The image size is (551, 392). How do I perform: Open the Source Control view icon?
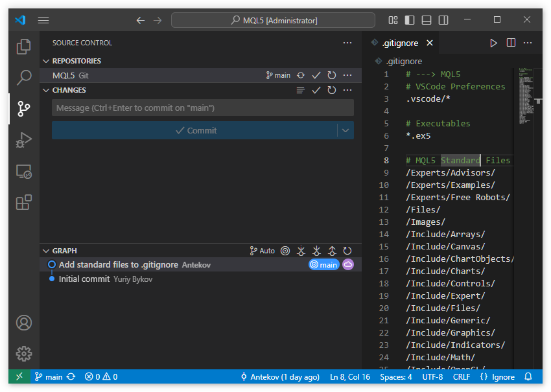point(23,109)
